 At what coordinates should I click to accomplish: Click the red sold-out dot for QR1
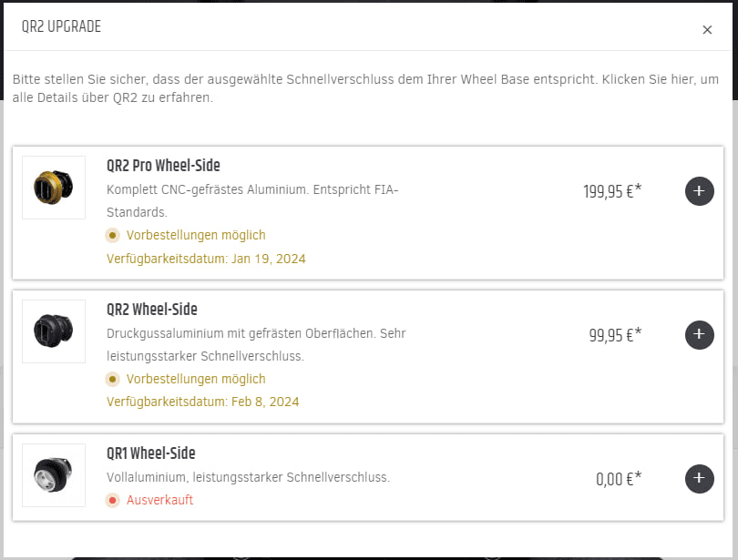tap(113, 500)
